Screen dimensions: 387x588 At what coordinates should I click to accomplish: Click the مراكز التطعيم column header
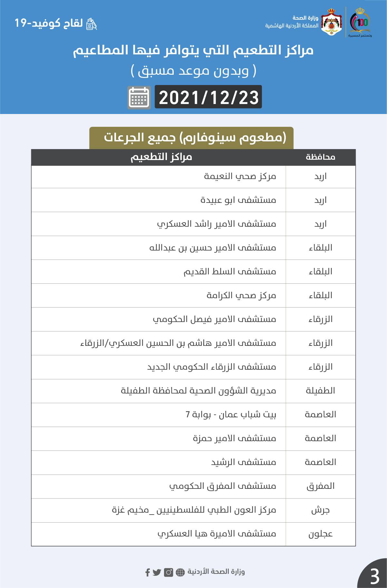point(161,157)
